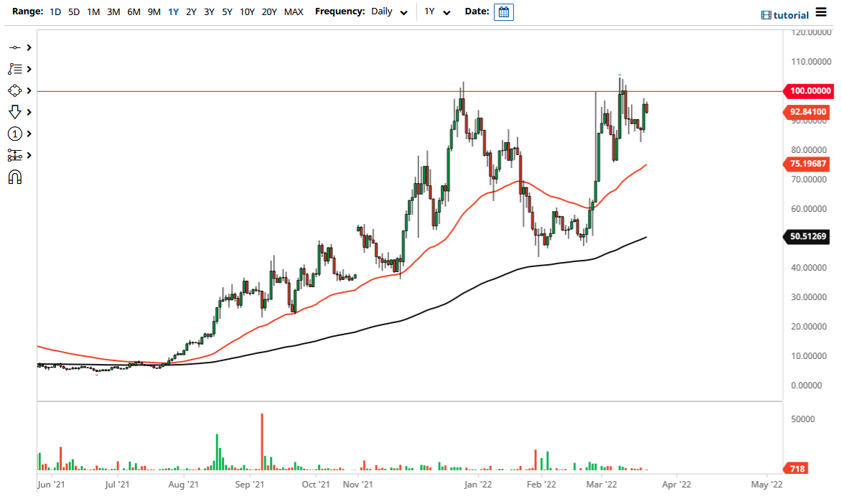Select the 1D range option

pos(55,11)
